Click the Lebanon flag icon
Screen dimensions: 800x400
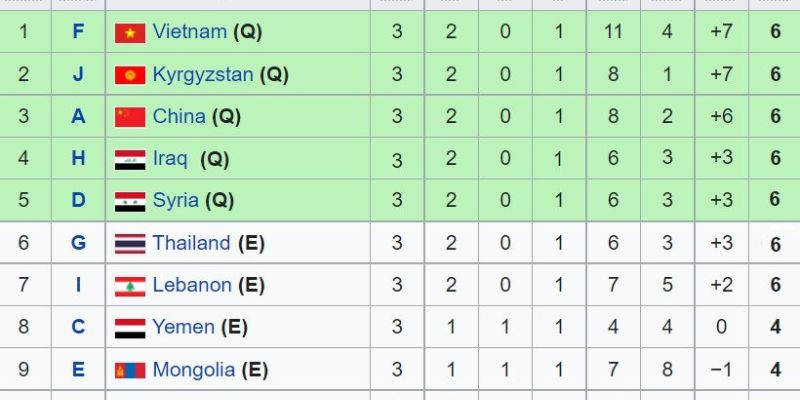click(130, 286)
